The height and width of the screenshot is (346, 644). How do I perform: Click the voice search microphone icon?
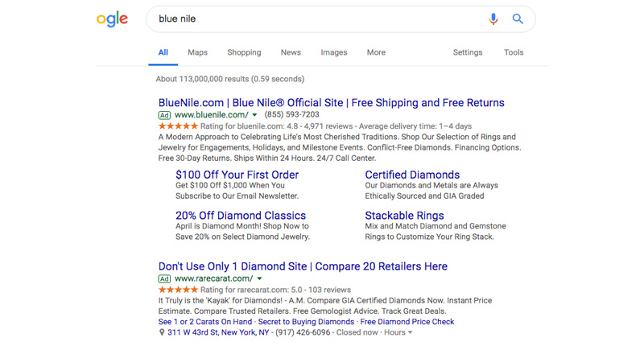tap(493, 19)
